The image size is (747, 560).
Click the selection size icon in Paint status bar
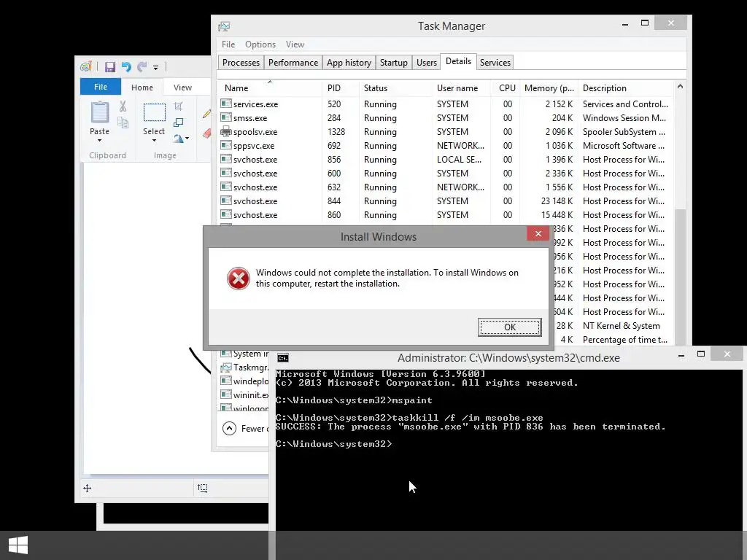203,488
